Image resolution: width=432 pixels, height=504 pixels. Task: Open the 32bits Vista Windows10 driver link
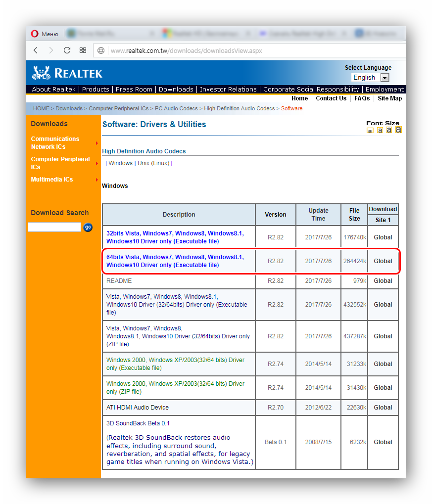click(x=175, y=237)
